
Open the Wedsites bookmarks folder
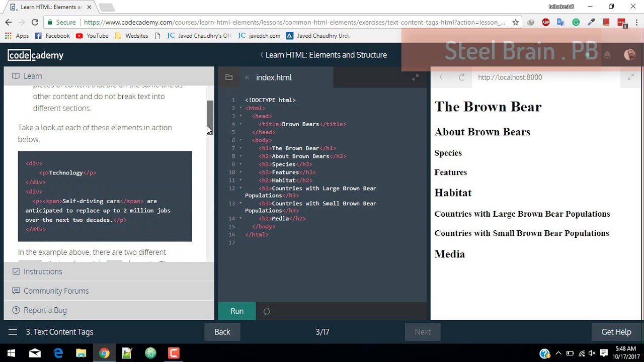[x=131, y=36]
